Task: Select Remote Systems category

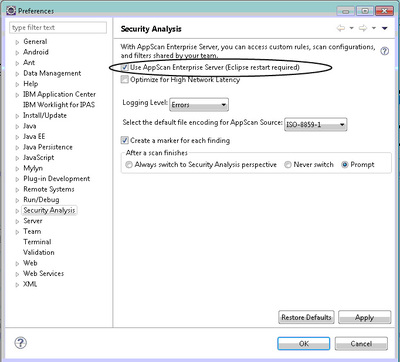Action: pos(49,189)
